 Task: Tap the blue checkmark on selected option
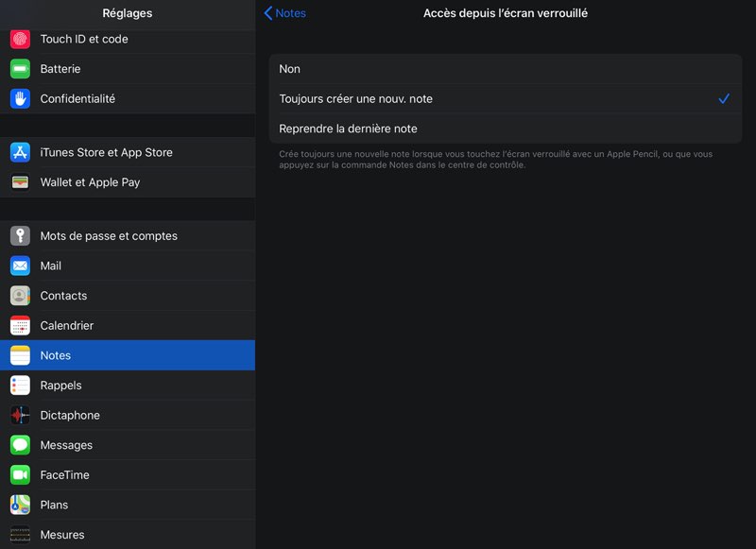(724, 99)
